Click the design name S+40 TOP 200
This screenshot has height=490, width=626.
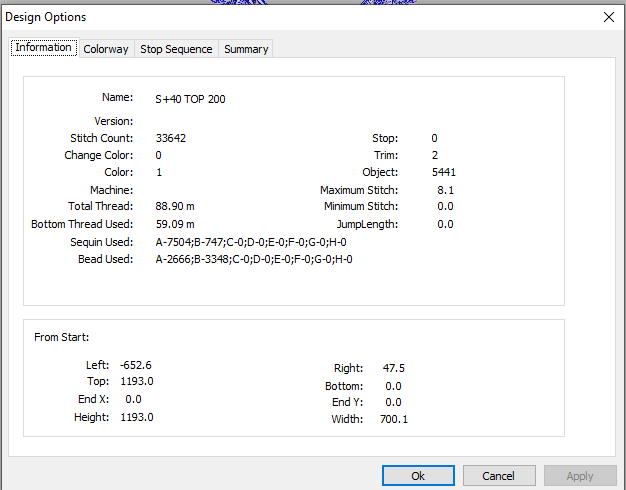190,99
